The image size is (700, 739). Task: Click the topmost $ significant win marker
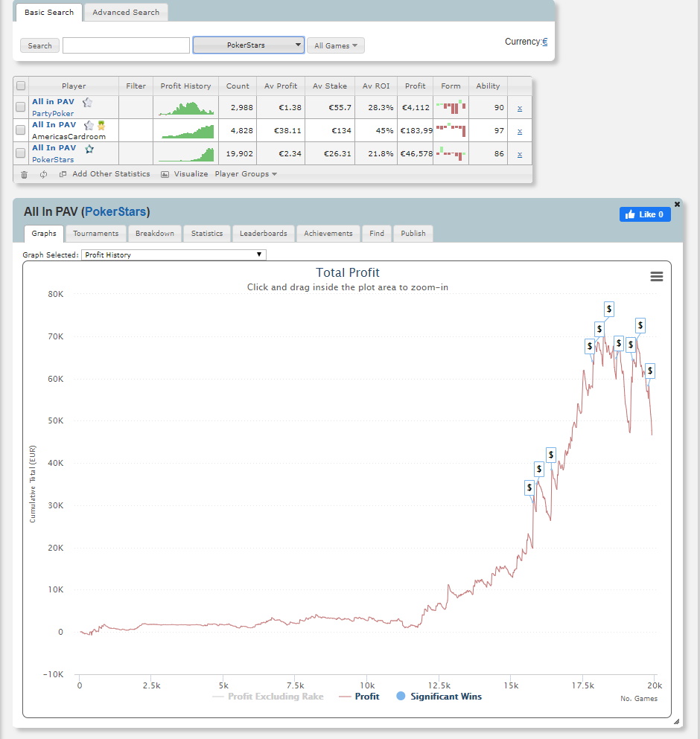click(x=609, y=309)
